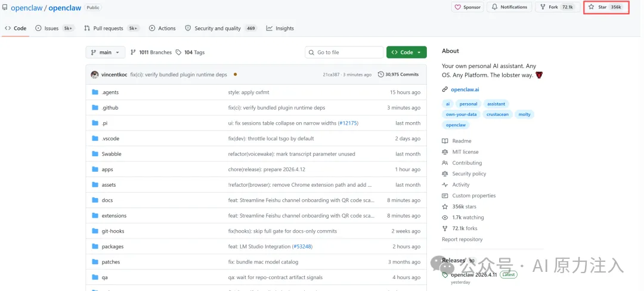Viewport: 644px width, 291px height.
Task: Open 'chore(release): prepare 2026.4.12' commit message
Action: pos(266,169)
